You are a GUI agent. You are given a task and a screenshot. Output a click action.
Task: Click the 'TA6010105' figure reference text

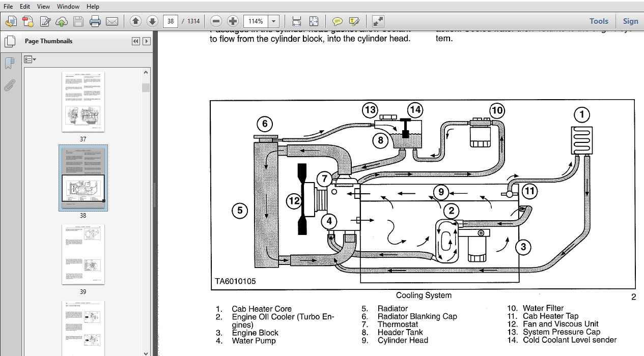pyautogui.click(x=235, y=281)
